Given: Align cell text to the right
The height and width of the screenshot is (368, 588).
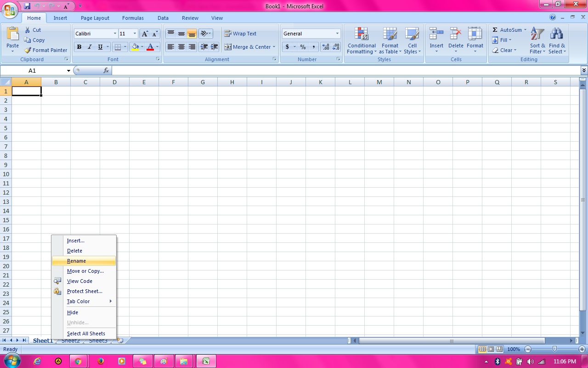Looking at the screenshot, I should [x=192, y=47].
